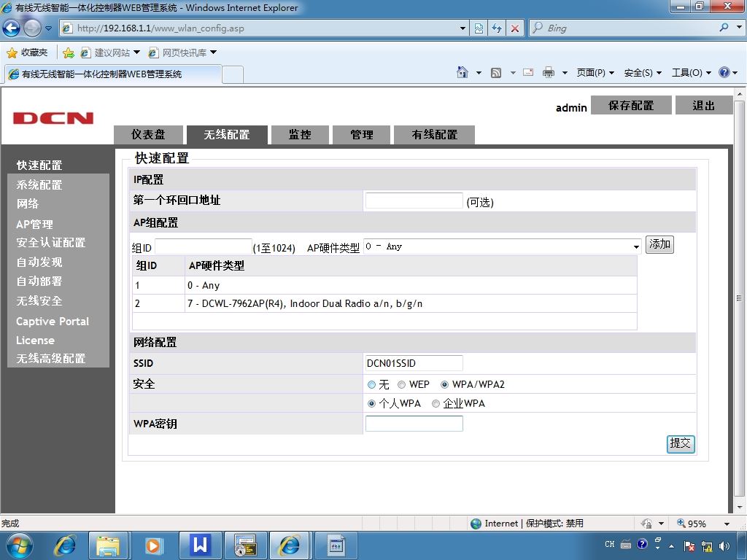
Task: Click the SSID field containing DCN01SSID
Action: 414,363
